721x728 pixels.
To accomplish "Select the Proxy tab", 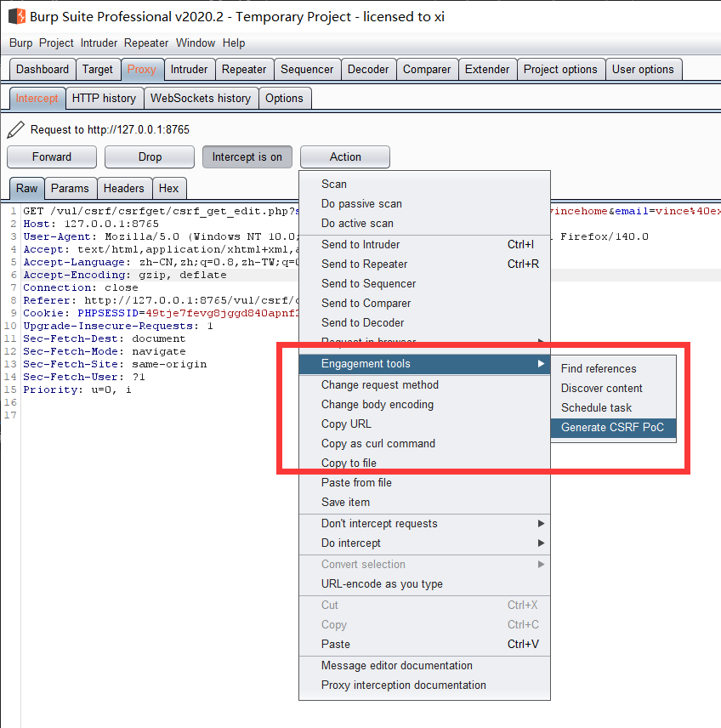I will coord(142,69).
